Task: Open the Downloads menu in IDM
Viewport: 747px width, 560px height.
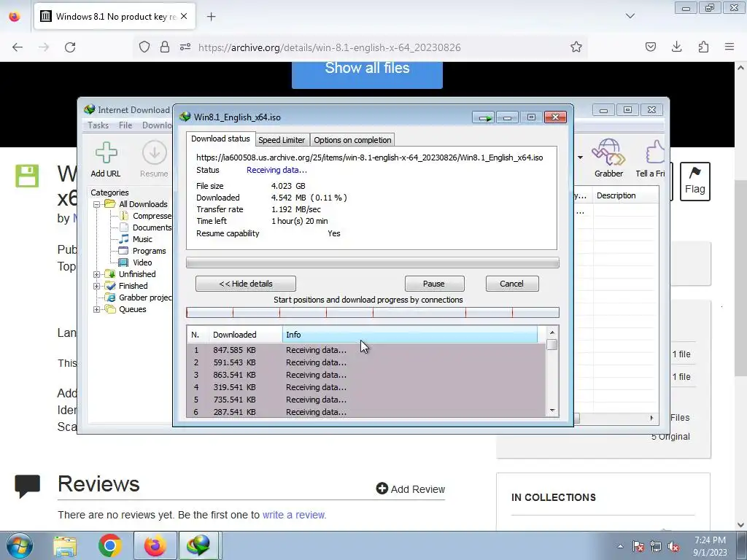Action: point(157,125)
